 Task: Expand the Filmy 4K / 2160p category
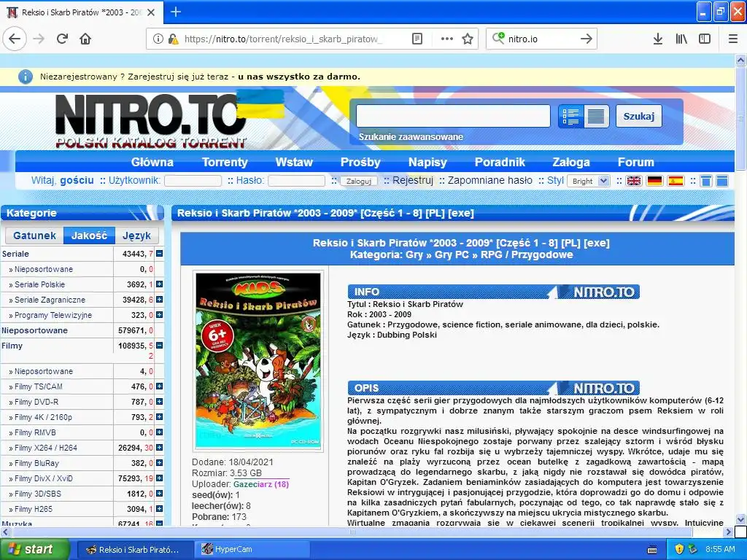160,416
